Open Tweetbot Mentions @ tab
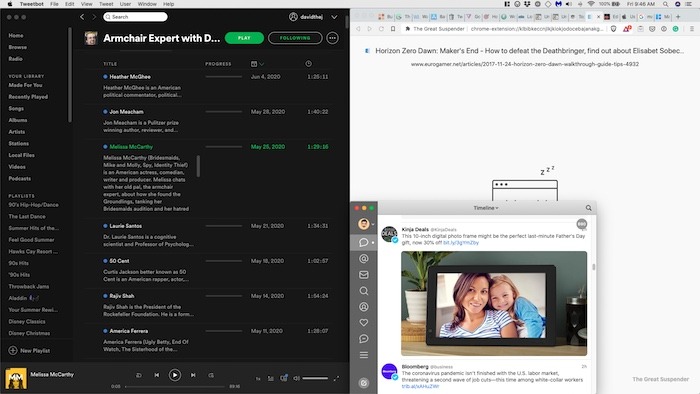Viewport: 700px width, 394px height. point(364,259)
